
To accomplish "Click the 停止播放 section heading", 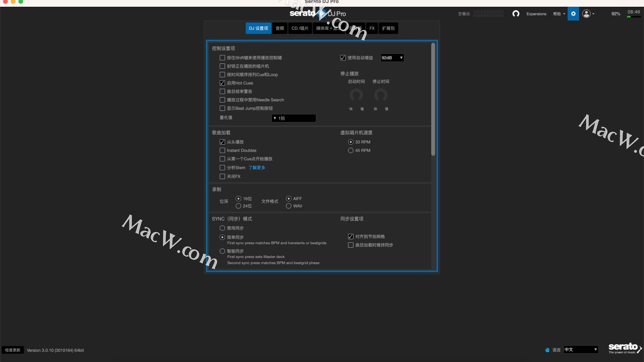I will tap(349, 73).
